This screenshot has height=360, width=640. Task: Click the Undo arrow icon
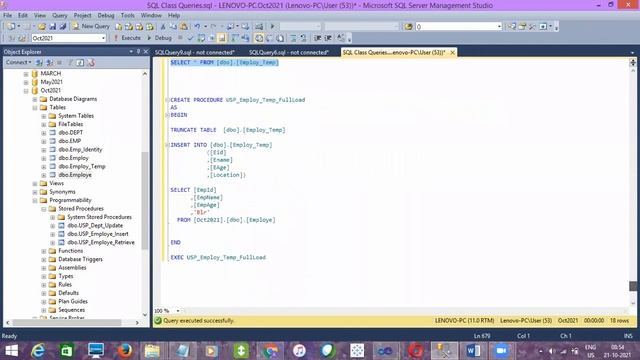[x=197, y=27]
